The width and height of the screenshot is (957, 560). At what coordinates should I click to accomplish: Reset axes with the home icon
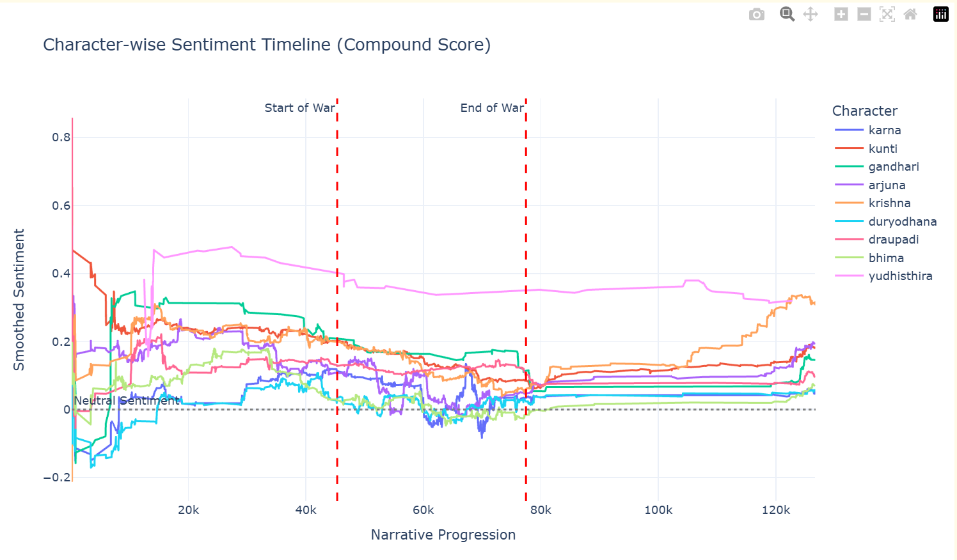pos(910,14)
